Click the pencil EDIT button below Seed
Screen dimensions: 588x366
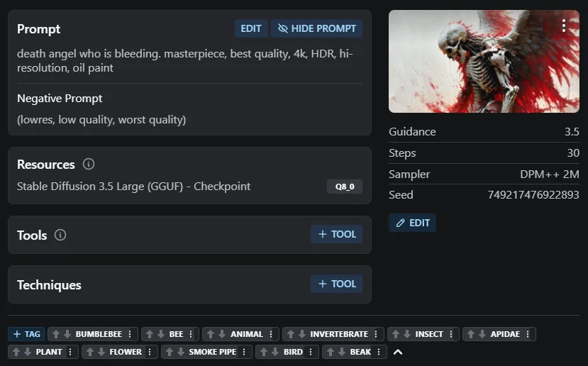point(412,223)
